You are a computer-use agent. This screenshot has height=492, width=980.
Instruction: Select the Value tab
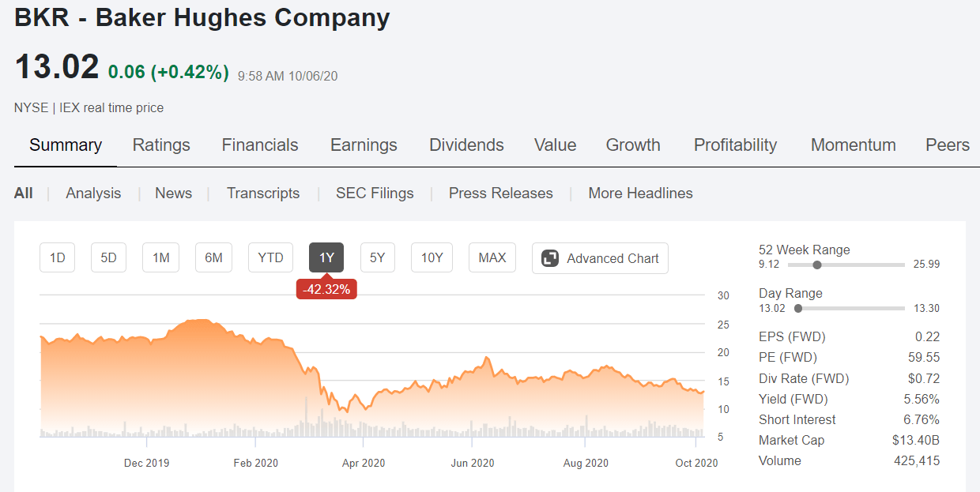coord(555,145)
